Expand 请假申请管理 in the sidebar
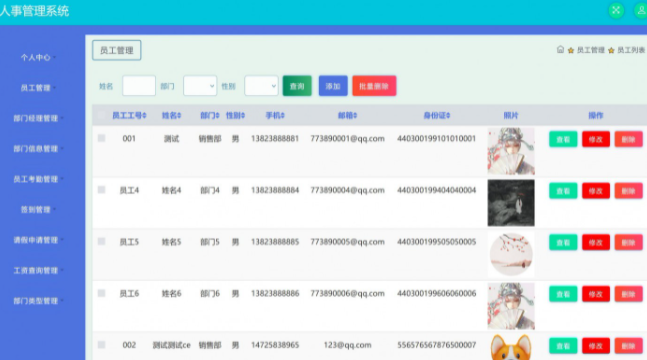Screen dimensions: 647x360 38,240
